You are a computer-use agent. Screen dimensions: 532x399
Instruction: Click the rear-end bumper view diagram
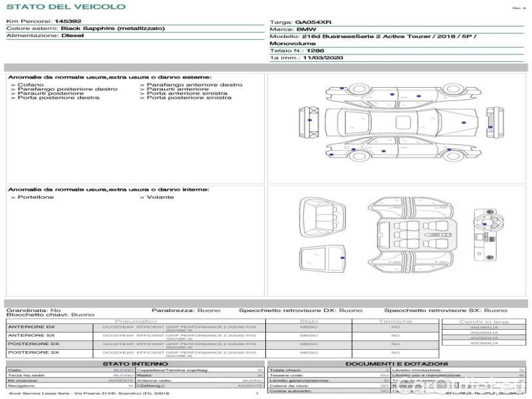(309, 122)
